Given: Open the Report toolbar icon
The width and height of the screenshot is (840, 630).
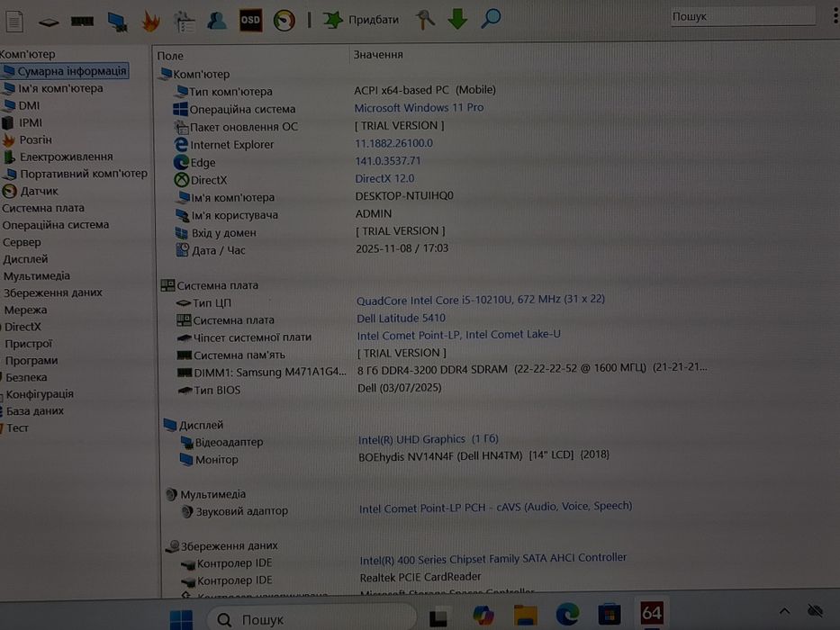Looking at the screenshot, I should tap(14, 21).
